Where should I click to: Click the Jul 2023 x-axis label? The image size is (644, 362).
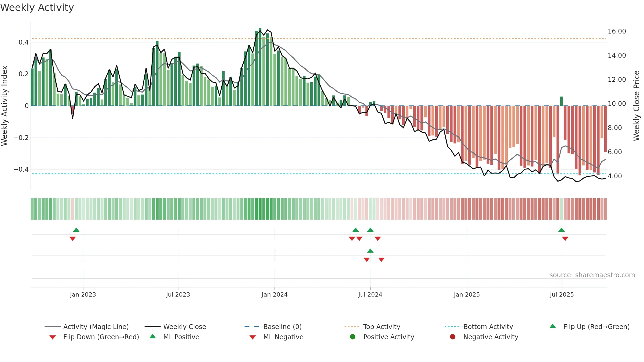click(178, 294)
